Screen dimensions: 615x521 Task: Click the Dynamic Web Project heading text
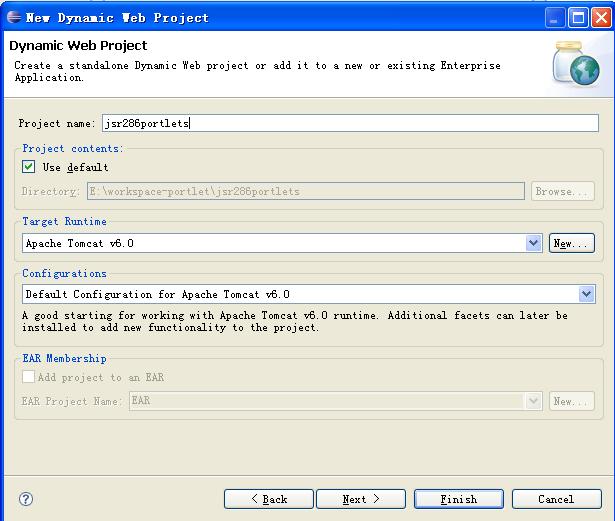pos(78,46)
